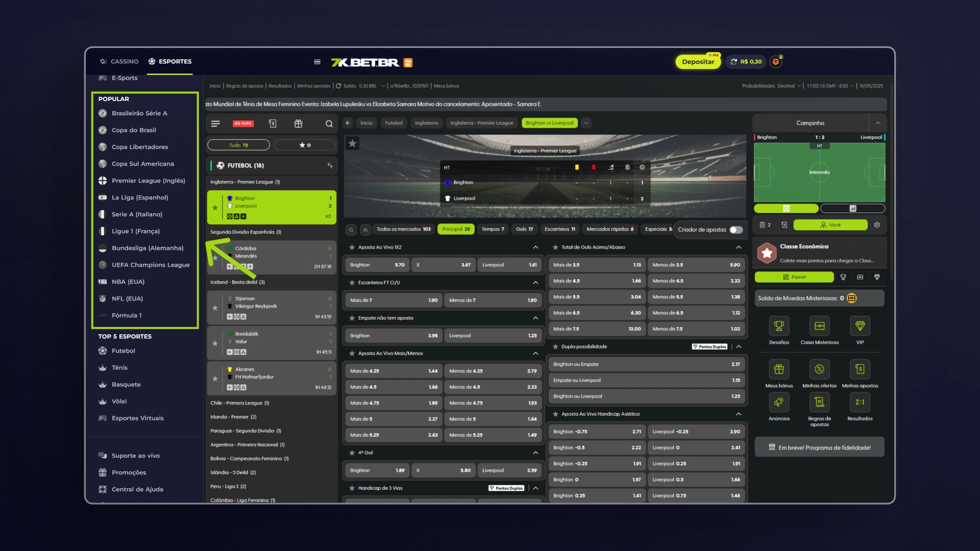This screenshot has width=980, height=551.
Task: Expand the Chile - Primera League group
Action: (x=239, y=403)
